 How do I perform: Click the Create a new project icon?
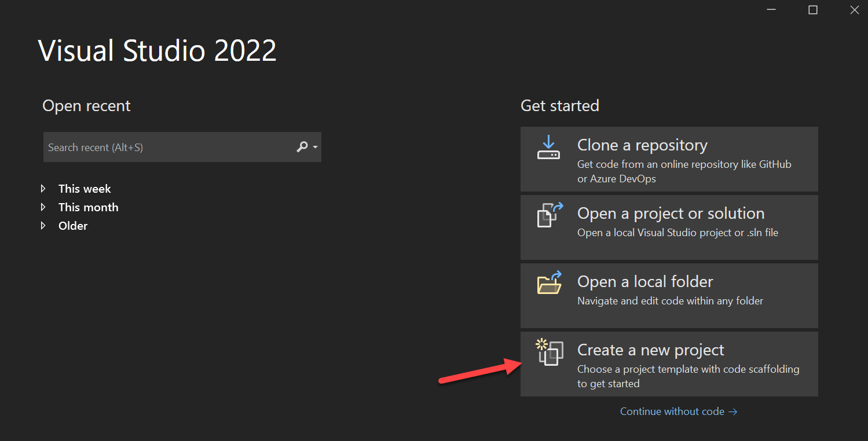[549, 352]
